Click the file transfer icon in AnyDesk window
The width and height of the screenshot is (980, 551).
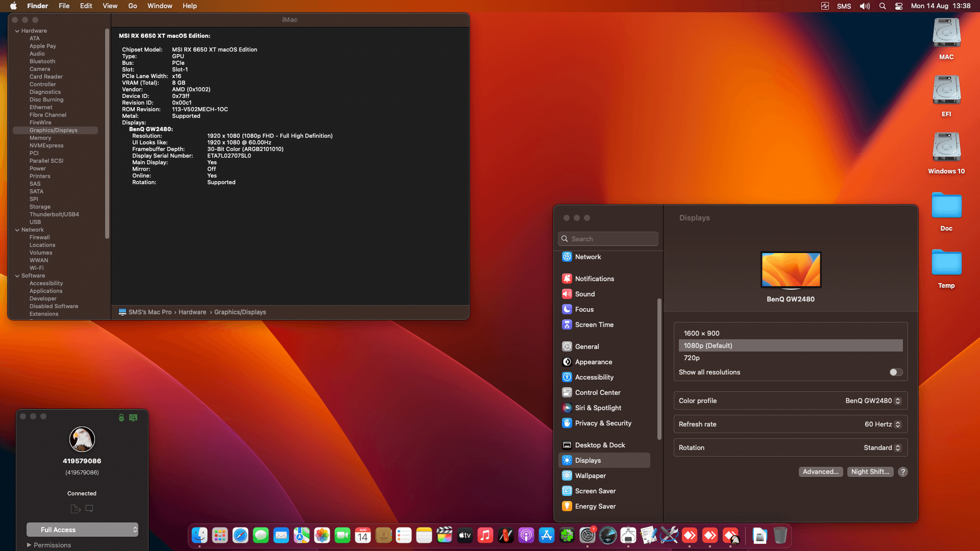[x=75, y=509]
